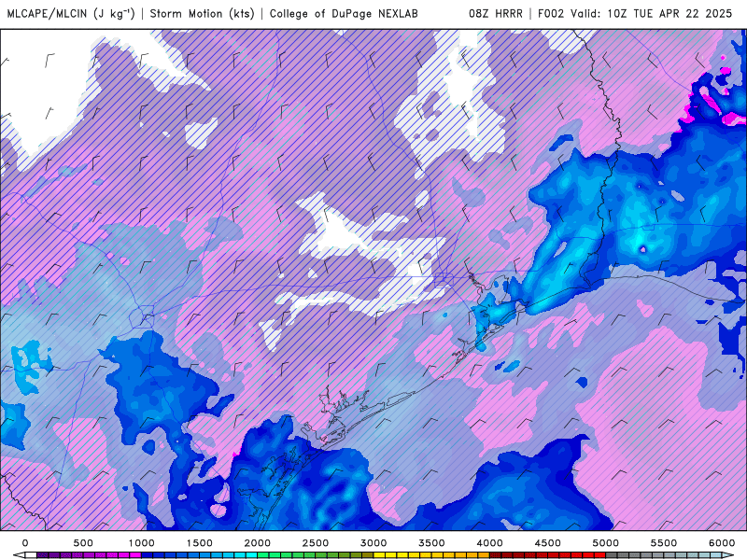Select the magenta swatch just before 1000
This screenshot has width=747, height=560.
coord(135,555)
